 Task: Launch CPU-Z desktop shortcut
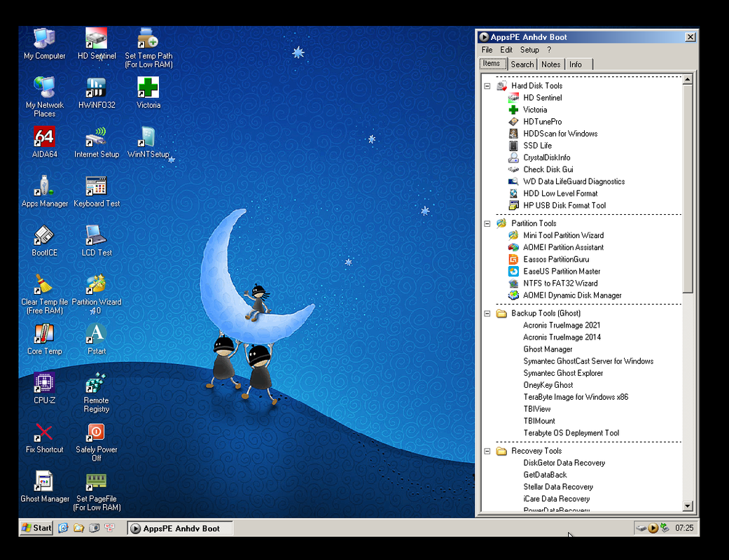pos(45,388)
